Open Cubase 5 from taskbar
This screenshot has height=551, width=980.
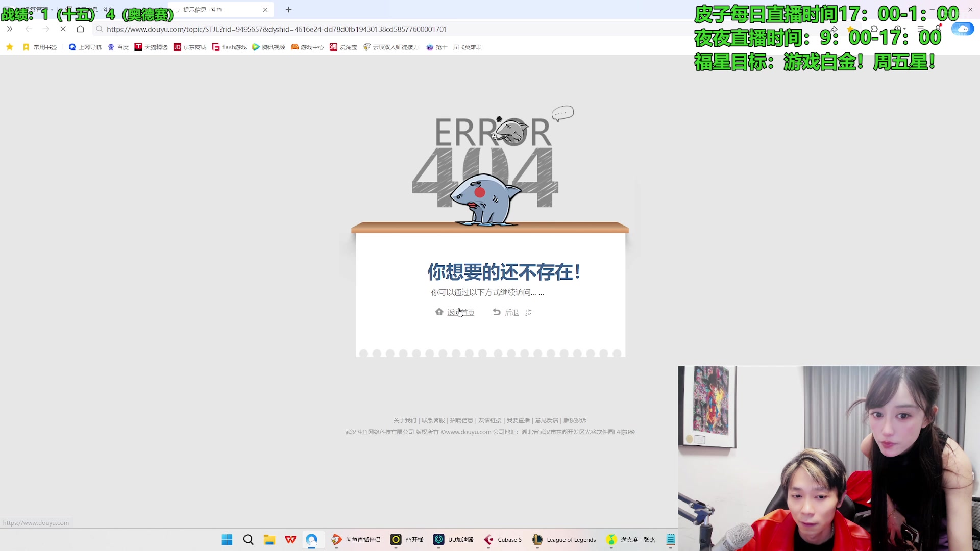click(503, 540)
